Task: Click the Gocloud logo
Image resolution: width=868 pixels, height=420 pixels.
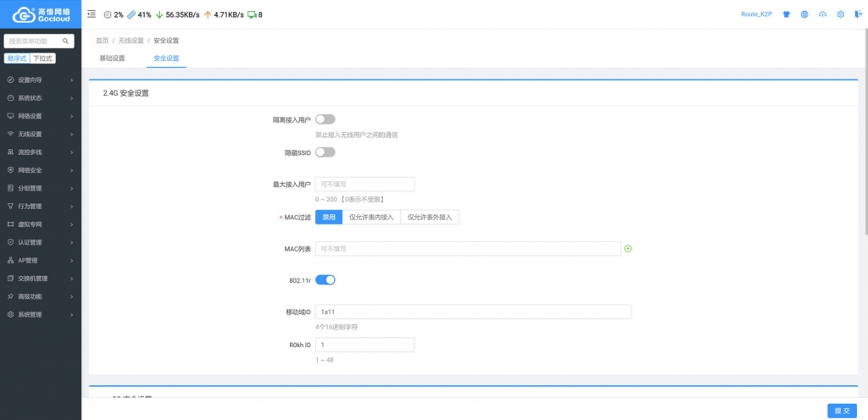Action: pyautogui.click(x=41, y=14)
